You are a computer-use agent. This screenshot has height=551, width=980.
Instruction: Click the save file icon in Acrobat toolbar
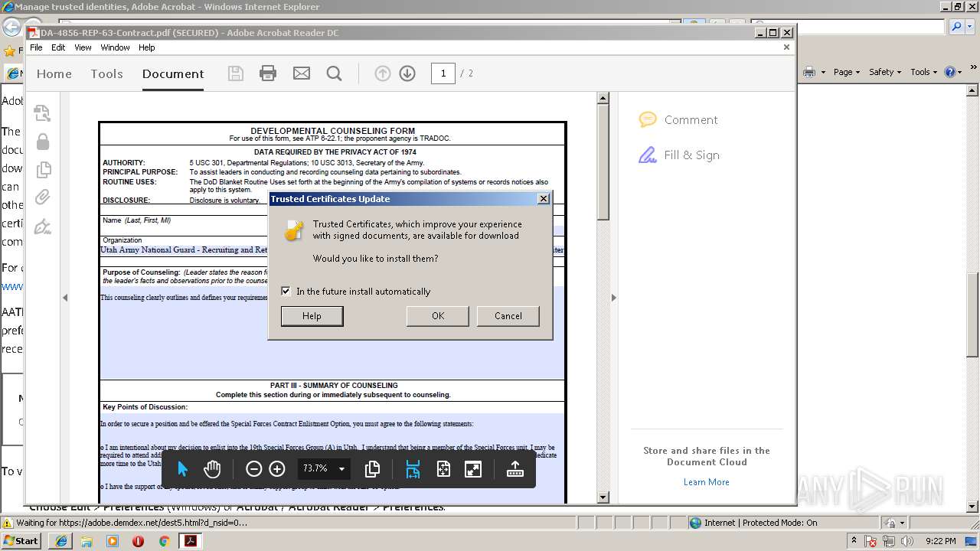236,73
